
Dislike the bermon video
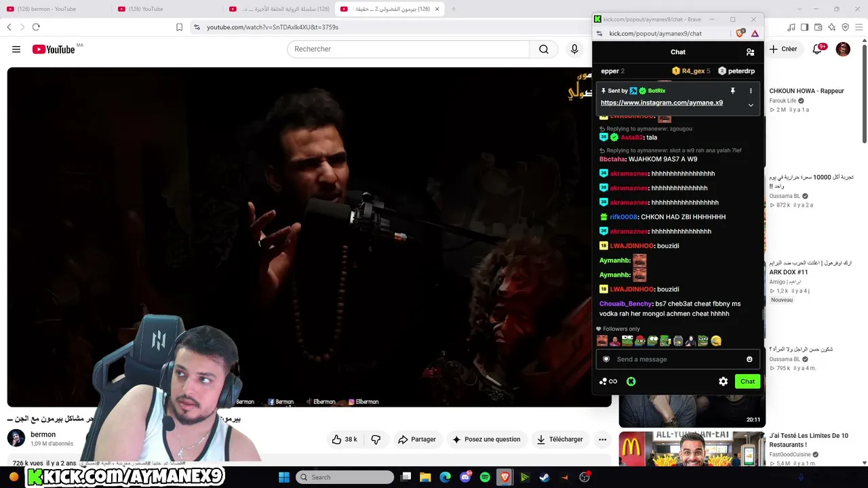pos(376,439)
